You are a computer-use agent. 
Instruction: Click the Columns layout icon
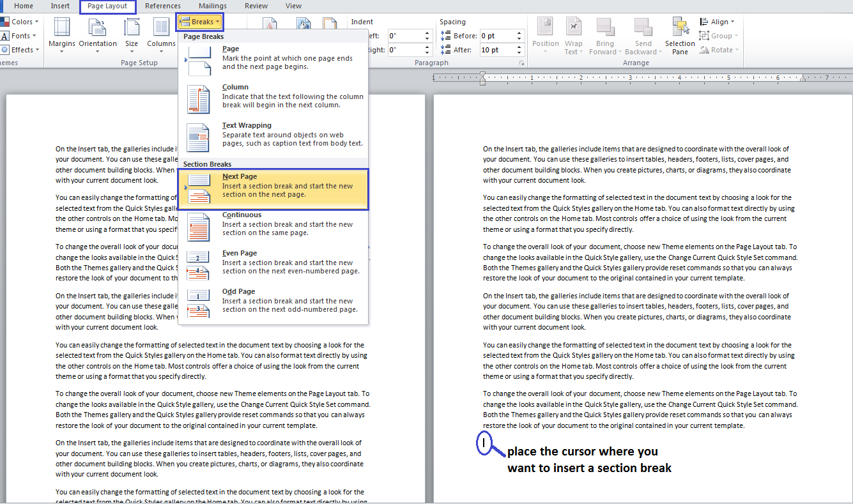tap(161, 27)
